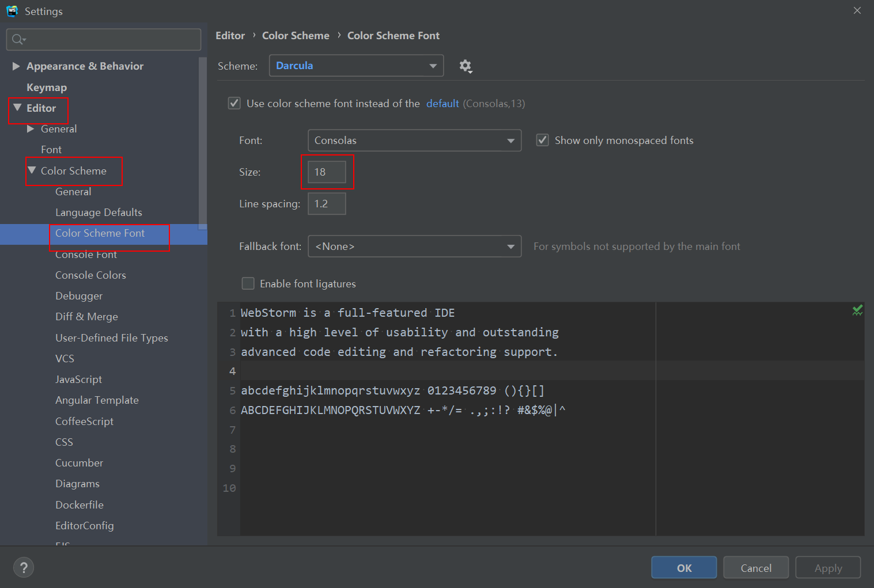Select Color Scheme Font item
The width and height of the screenshot is (874, 588).
coord(100,233)
